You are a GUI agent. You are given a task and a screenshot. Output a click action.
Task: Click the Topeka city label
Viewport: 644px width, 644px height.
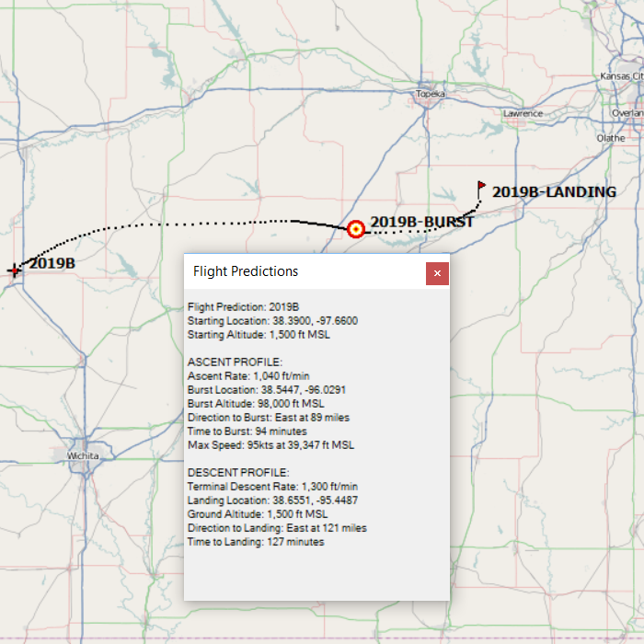pyautogui.click(x=430, y=94)
